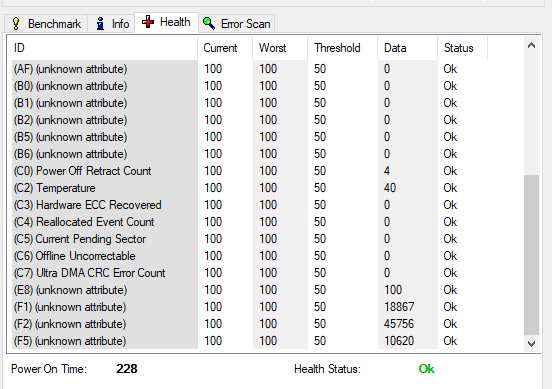Select the (B0) unknown attribute row
Screen dimensions: 552x389
click(x=250, y=86)
